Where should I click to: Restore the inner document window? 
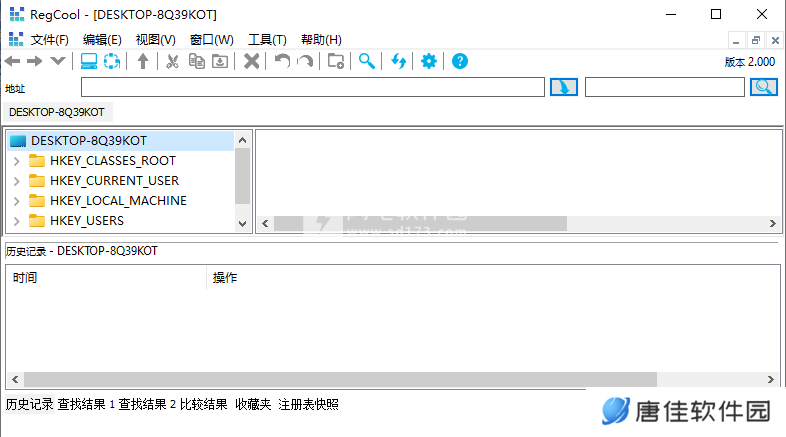pyautogui.click(x=756, y=40)
